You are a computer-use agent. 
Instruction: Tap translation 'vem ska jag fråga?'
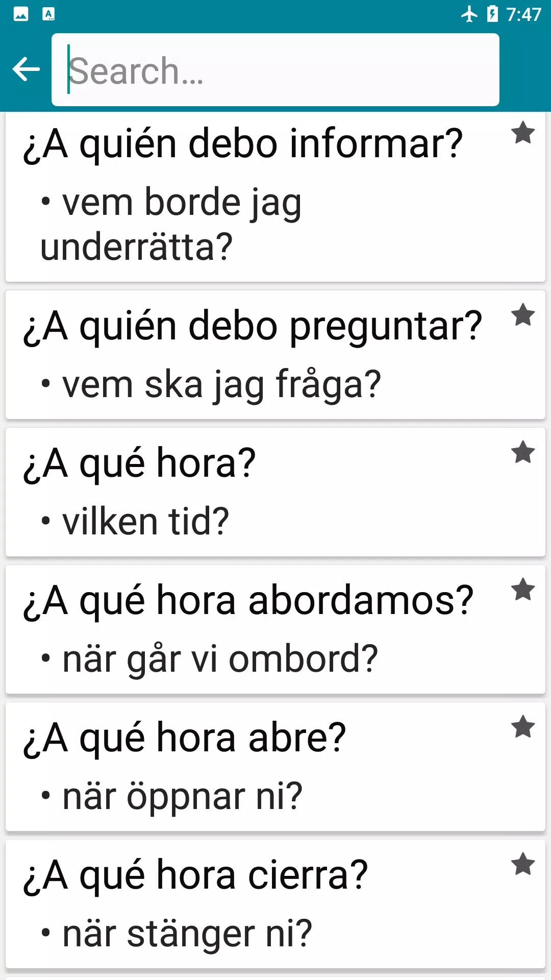[221, 384]
